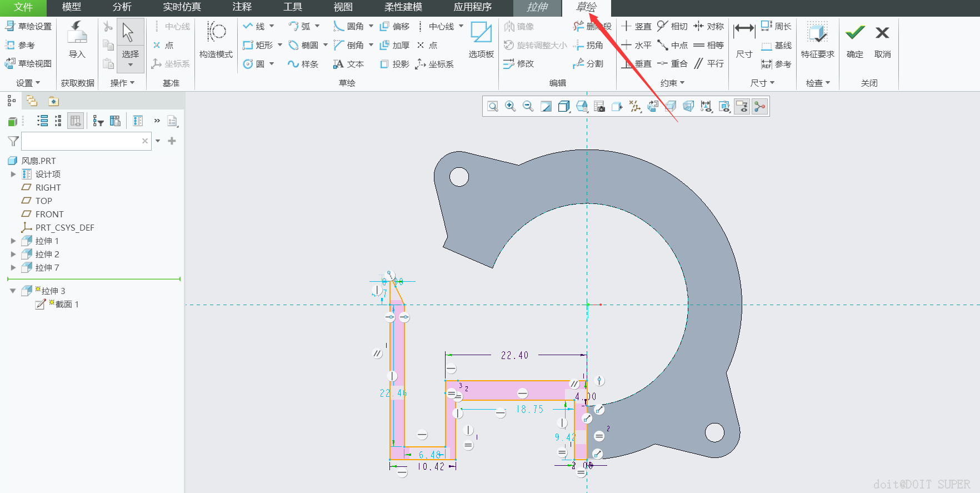Viewport: 980px width, 493px height.
Task: Toggle the tree columns display button
Action: point(76,121)
